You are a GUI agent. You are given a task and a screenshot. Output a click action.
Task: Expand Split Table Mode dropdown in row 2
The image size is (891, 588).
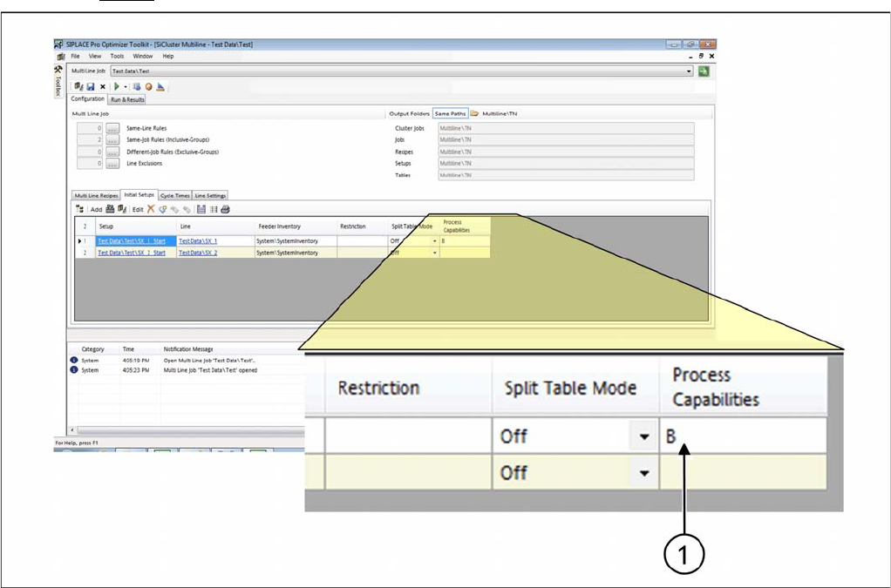coord(434,253)
